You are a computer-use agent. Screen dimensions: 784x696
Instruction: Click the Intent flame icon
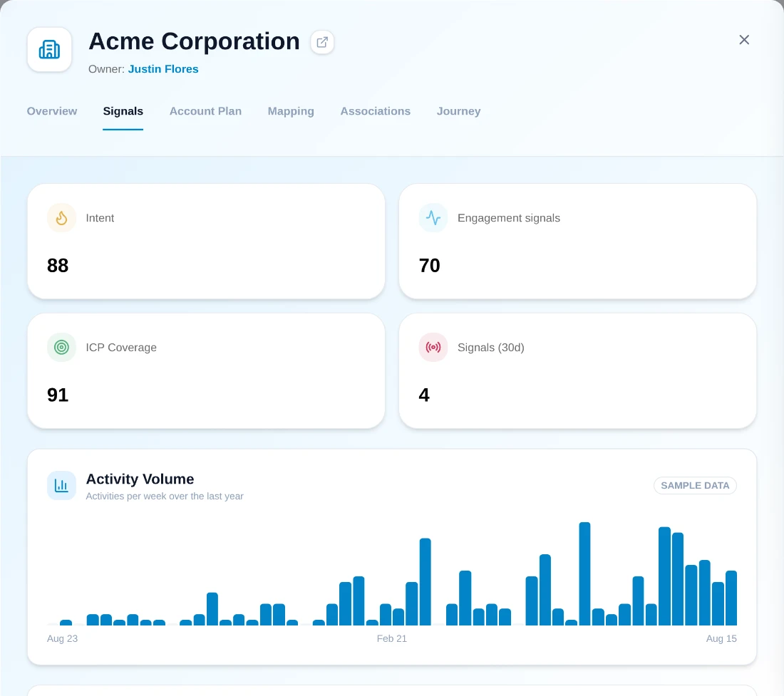tap(61, 218)
